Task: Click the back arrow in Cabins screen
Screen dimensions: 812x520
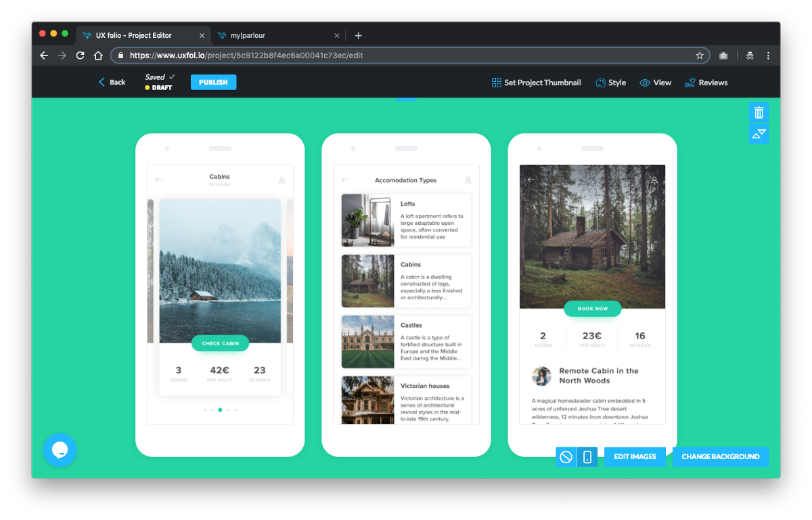Action: point(158,180)
